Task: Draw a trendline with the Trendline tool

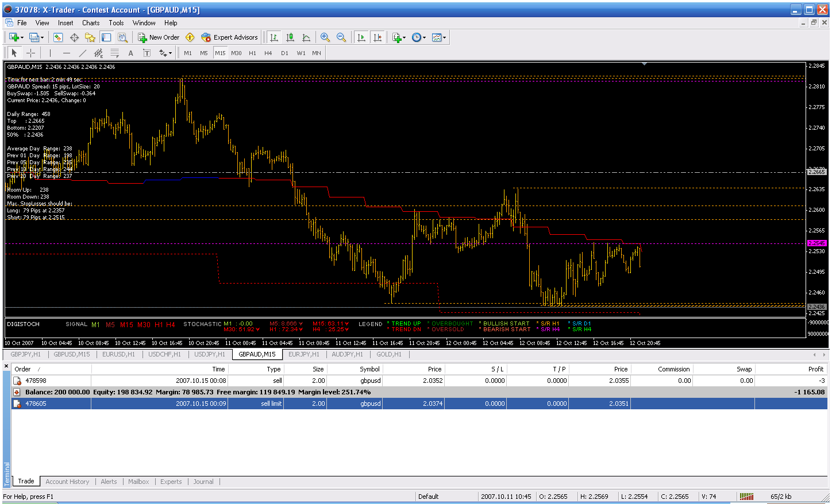Action: coord(82,53)
